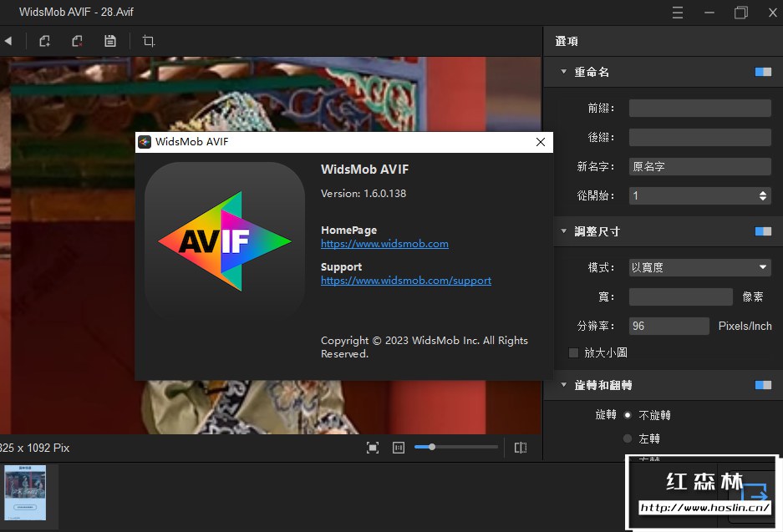This screenshot has height=532, width=783.
Task: Click the add file icon
Action: (x=45, y=41)
